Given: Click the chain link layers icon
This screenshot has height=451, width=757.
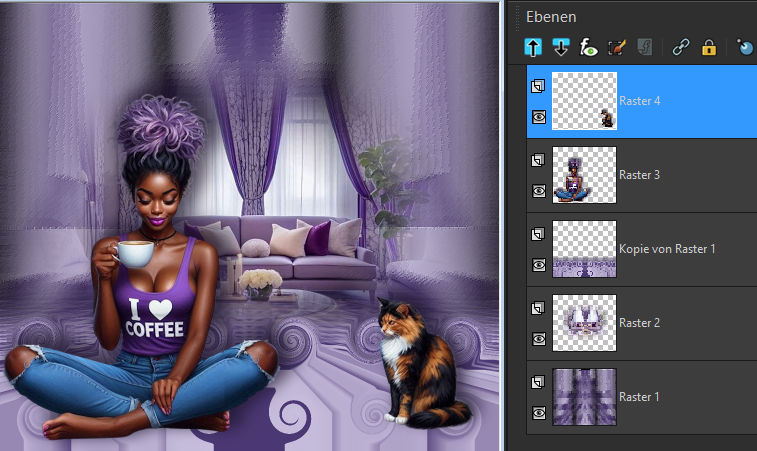Looking at the screenshot, I should 681,47.
